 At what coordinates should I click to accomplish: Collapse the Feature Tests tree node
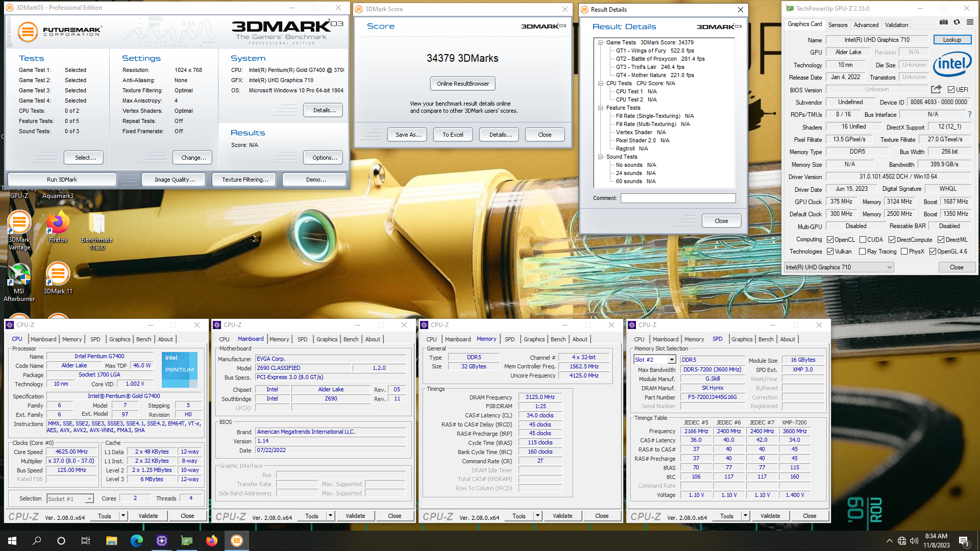(601, 108)
